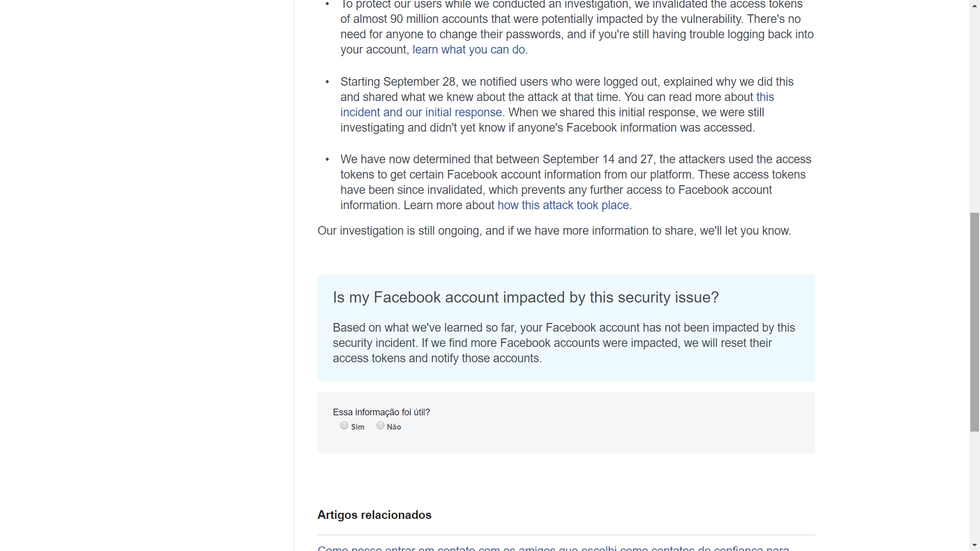Image resolution: width=980 pixels, height=551 pixels.
Task: Click the scrollbar up arrow
Action: [974, 5]
